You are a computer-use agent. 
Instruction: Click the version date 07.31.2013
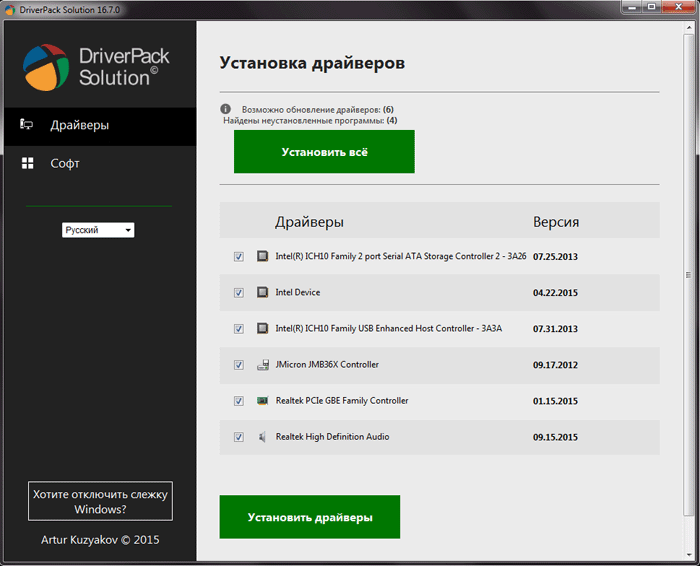(555, 329)
